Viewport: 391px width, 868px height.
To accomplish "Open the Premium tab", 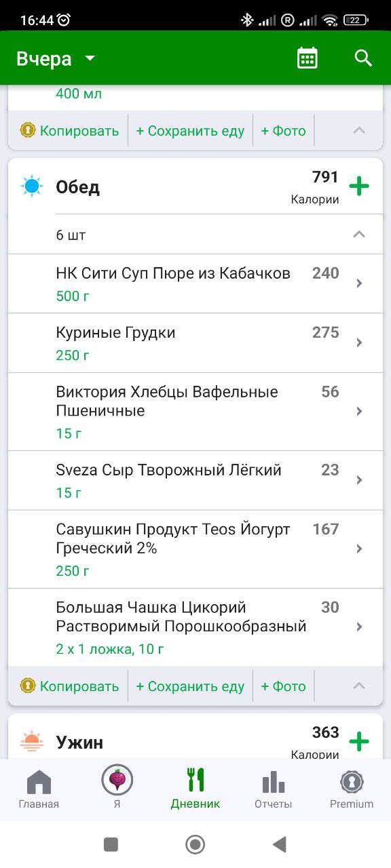I will pos(352,791).
